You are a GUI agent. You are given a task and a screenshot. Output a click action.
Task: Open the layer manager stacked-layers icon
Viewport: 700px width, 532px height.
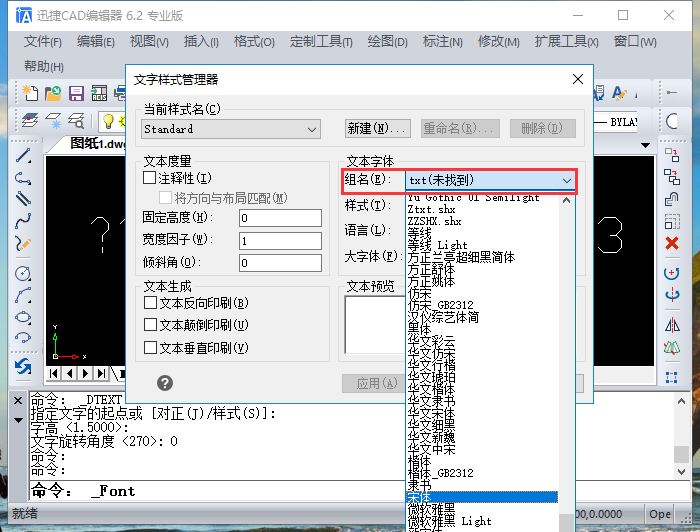point(30,121)
